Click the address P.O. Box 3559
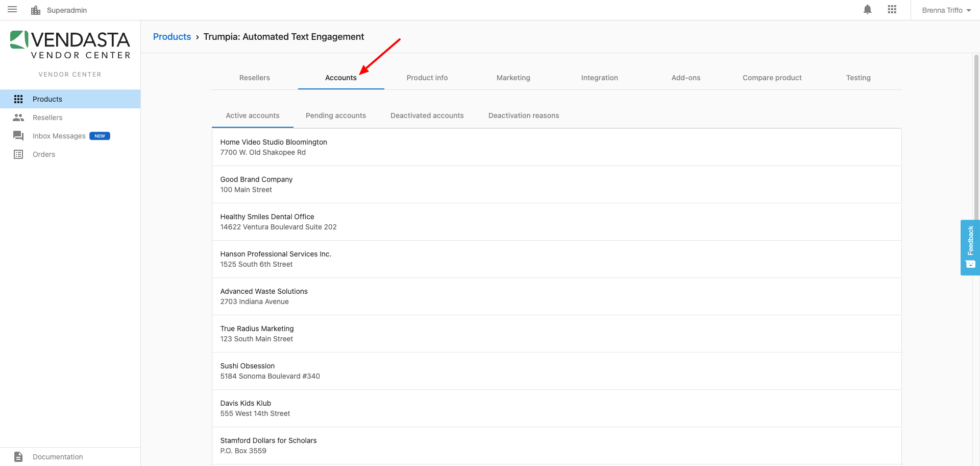 tap(243, 451)
